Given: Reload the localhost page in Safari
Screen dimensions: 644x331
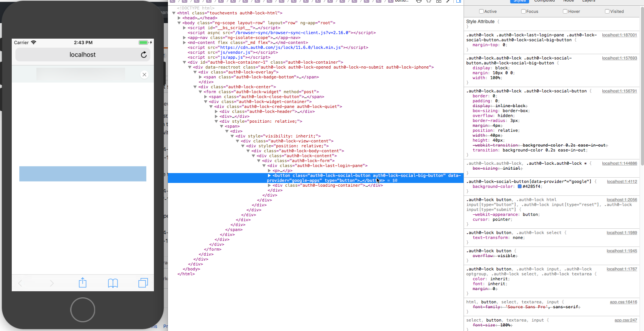Looking at the screenshot, I should (144, 55).
